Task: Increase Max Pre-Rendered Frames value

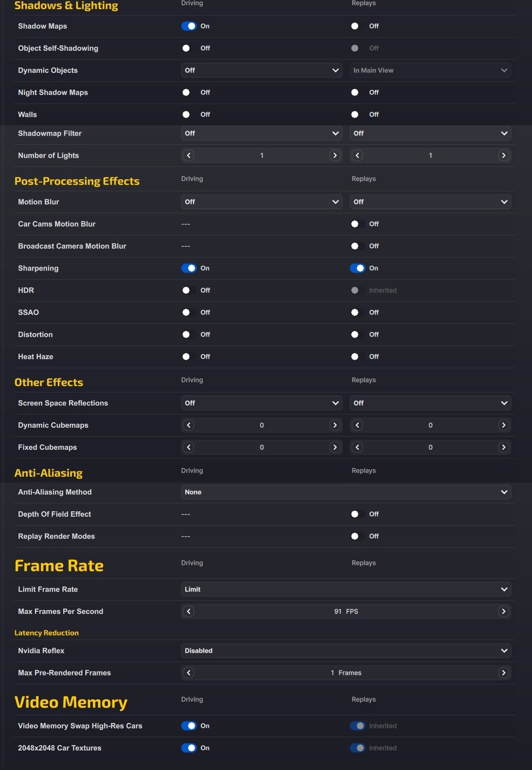Action: coord(503,673)
